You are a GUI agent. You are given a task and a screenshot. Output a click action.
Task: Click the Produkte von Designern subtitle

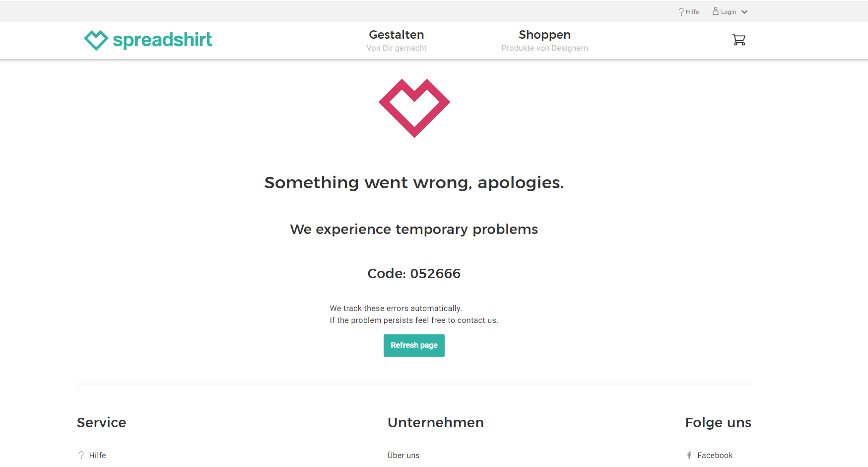544,48
